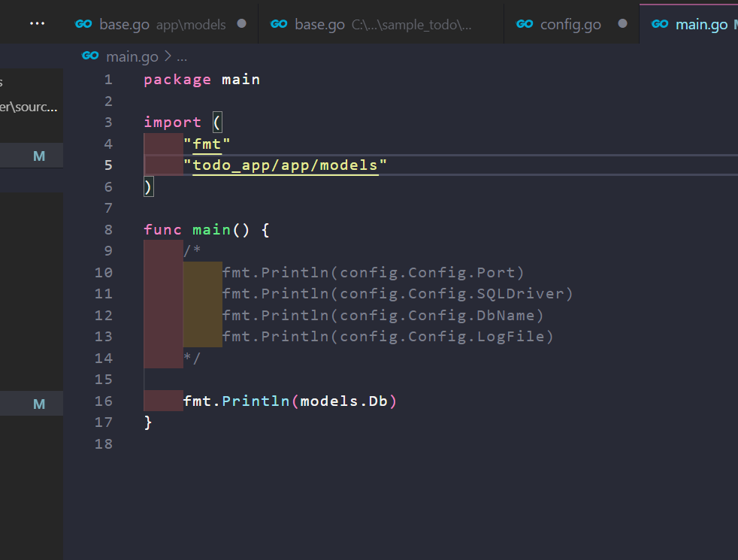Click Go icon on main.go tab
Screen dimensions: 738x560
[x=661, y=24]
